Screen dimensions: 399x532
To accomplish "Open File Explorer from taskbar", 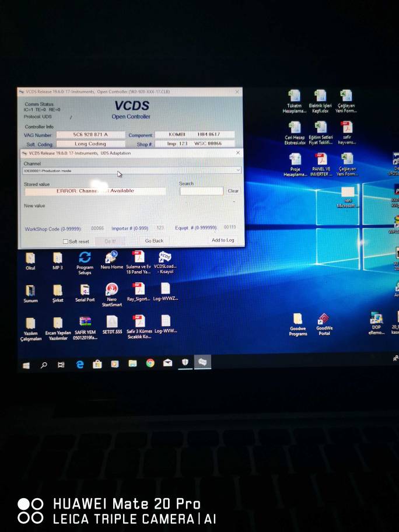I will click(x=132, y=363).
